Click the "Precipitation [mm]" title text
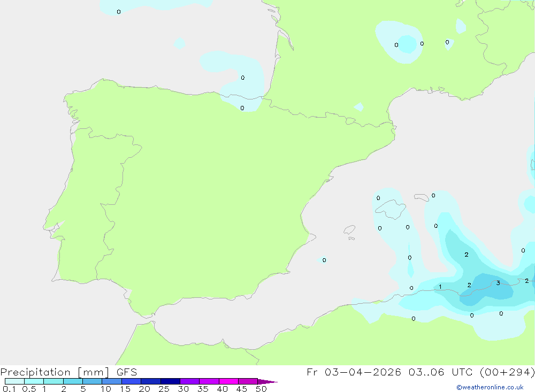This screenshot has width=535, height=392. pyautogui.click(x=55, y=372)
